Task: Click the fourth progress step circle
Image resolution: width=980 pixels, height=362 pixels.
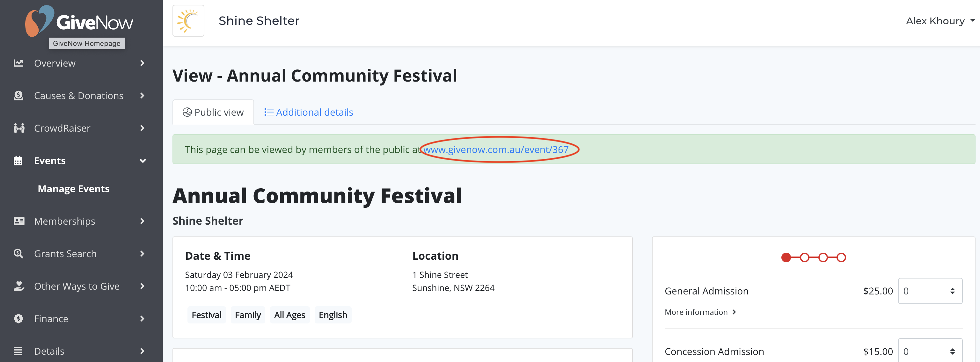Action: [x=841, y=257]
